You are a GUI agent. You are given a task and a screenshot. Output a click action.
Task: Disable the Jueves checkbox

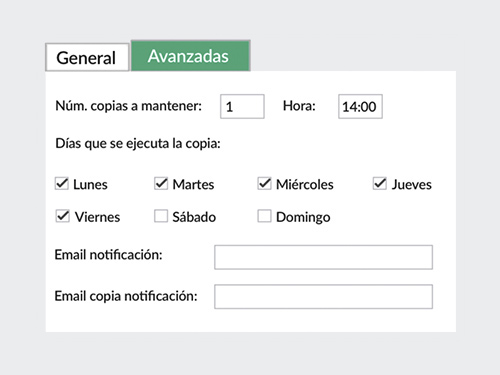pyautogui.click(x=380, y=184)
